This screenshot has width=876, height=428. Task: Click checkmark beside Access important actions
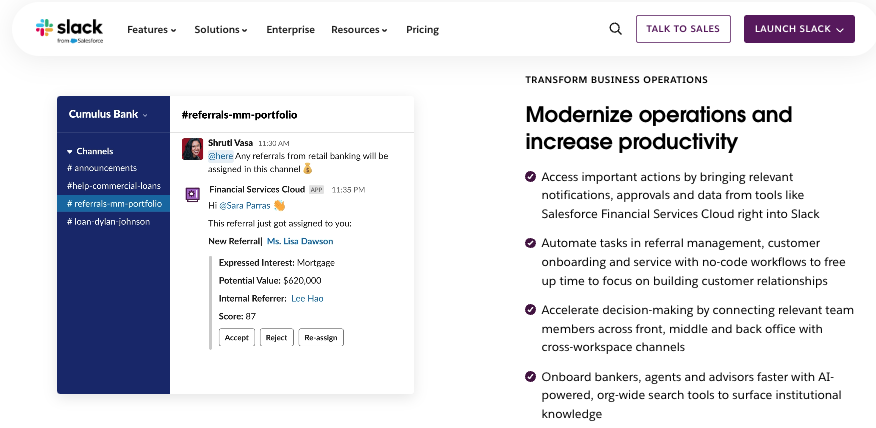pyautogui.click(x=530, y=177)
